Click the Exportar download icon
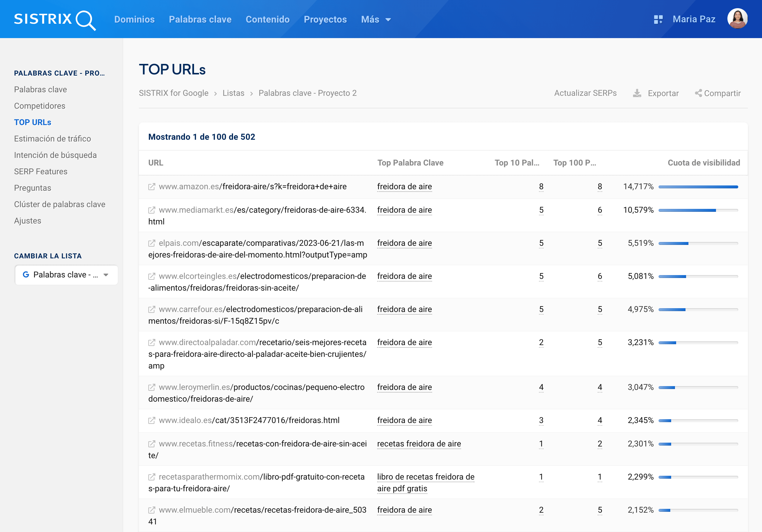 [x=637, y=93]
